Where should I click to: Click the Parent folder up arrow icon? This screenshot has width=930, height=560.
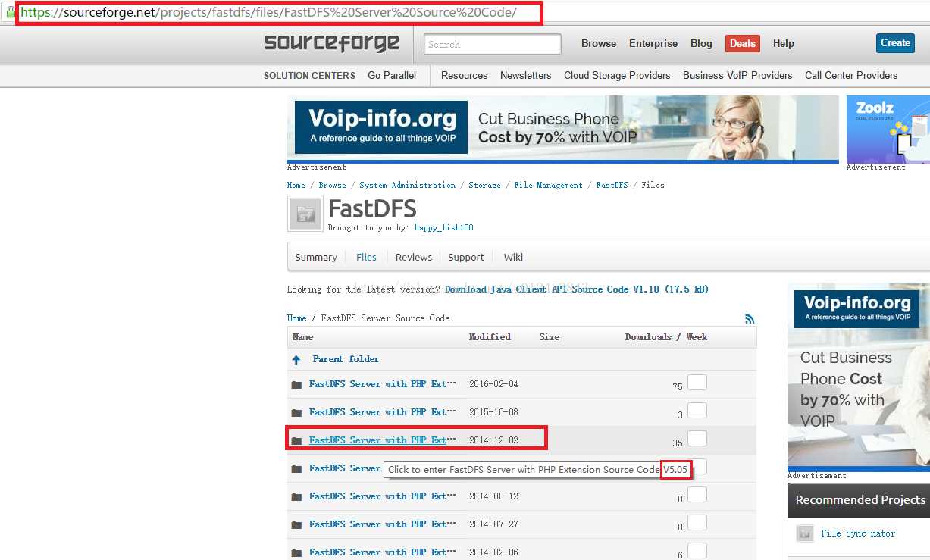296,360
